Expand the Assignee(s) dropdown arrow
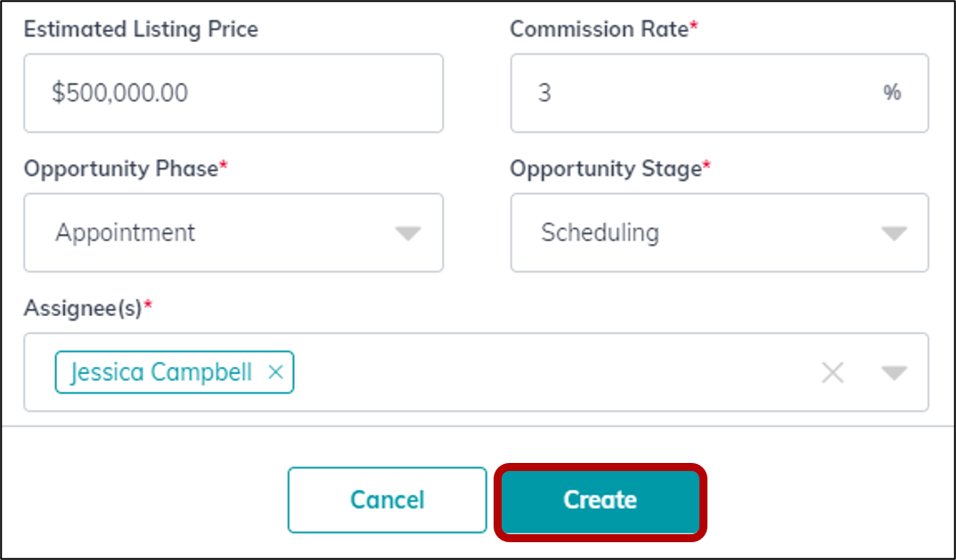956x560 pixels. (x=894, y=373)
